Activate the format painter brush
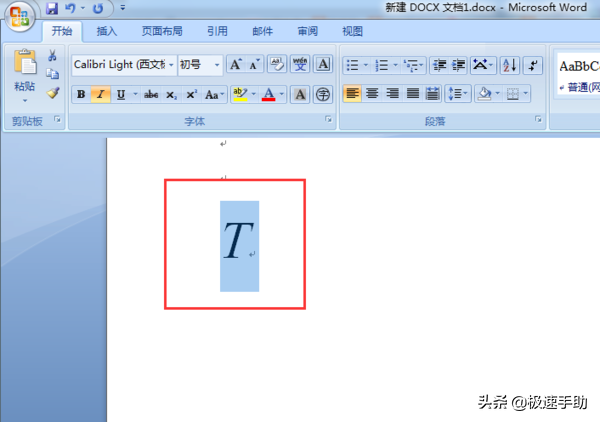This screenshot has width=600, height=422. (x=53, y=92)
